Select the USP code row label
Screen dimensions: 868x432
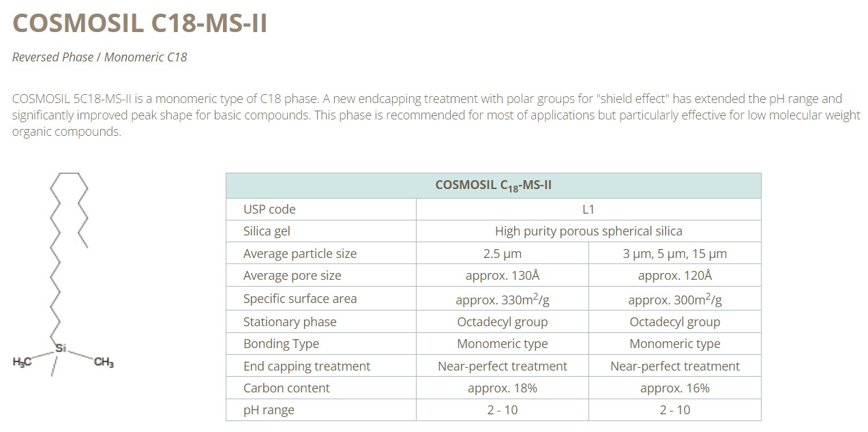pyautogui.click(x=269, y=210)
